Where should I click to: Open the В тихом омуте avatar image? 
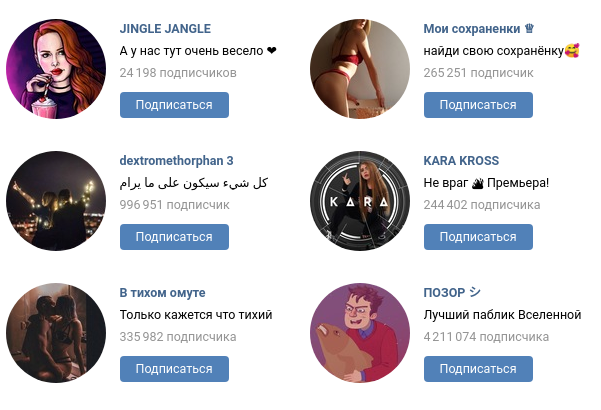56,333
